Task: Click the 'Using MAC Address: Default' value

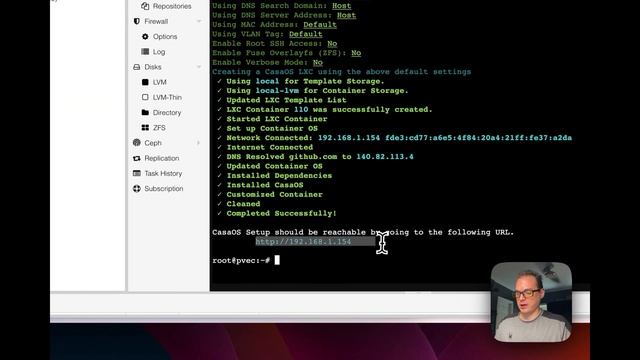Action: tap(320, 25)
